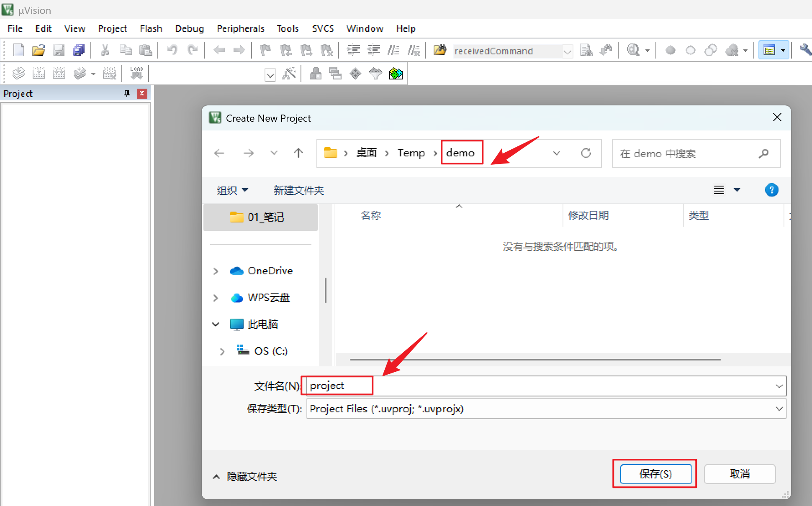Expand the WPS云盘 tree node

coord(216,298)
